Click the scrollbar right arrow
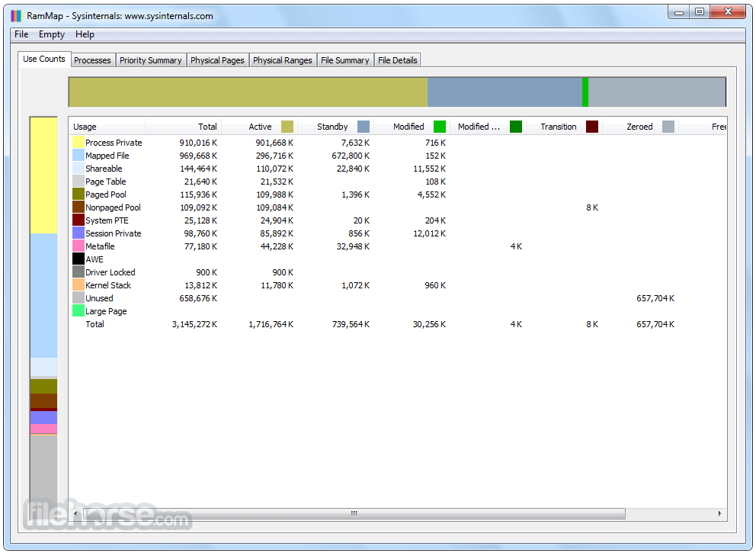Screen dimensions: 756x553 [719, 513]
